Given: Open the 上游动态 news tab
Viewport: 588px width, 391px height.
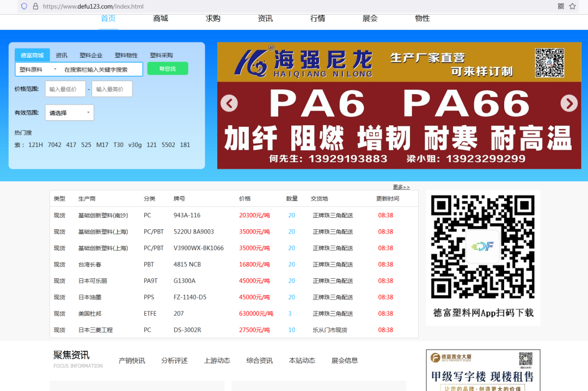Looking at the screenshot, I should 217,361.
